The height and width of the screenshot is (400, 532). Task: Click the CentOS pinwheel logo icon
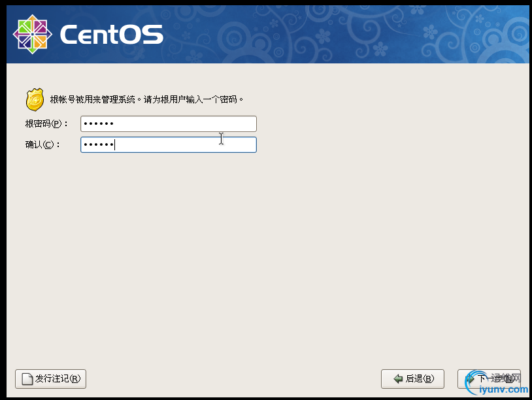[x=33, y=34]
